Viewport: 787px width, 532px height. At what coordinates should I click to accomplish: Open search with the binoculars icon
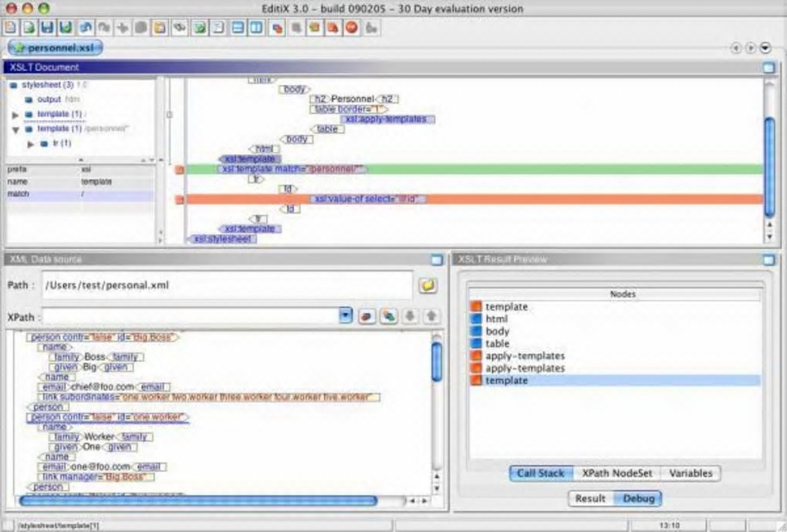179,27
